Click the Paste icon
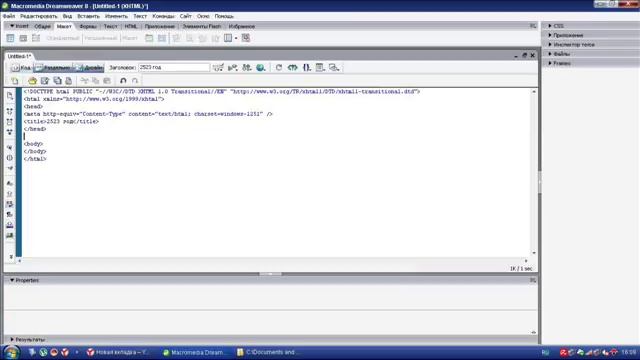 pyautogui.click(x=107, y=81)
